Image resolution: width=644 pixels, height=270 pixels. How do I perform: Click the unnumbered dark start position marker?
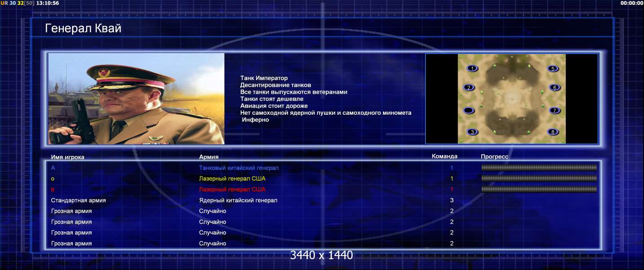469,110
